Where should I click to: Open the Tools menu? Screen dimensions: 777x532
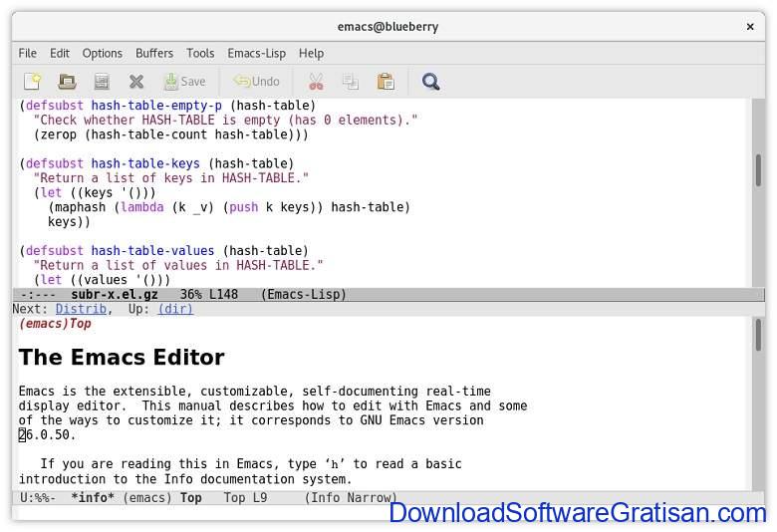tap(200, 53)
